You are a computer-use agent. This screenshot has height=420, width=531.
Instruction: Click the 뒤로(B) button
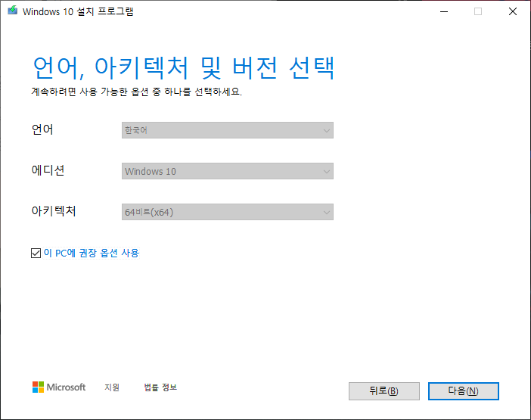[384, 391]
